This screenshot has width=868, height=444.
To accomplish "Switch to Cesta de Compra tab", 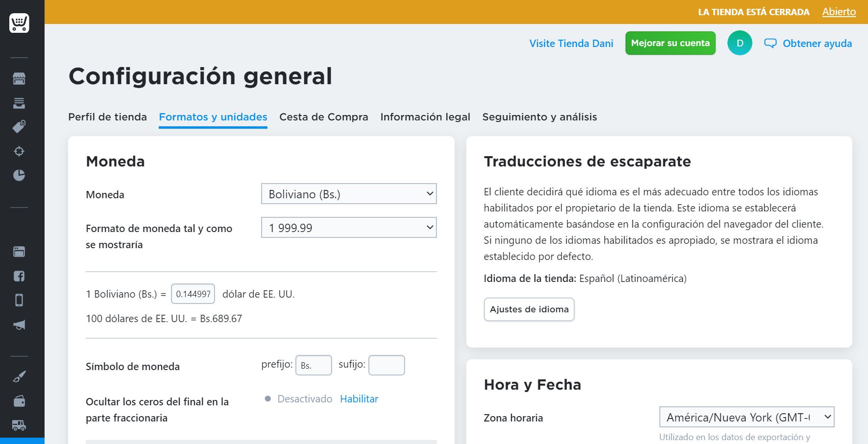I will (x=324, y=117).
